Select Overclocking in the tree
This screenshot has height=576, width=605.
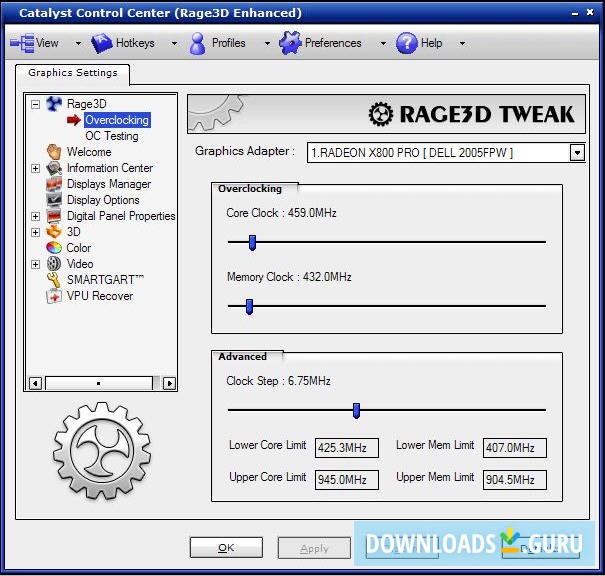pos(117,120)
